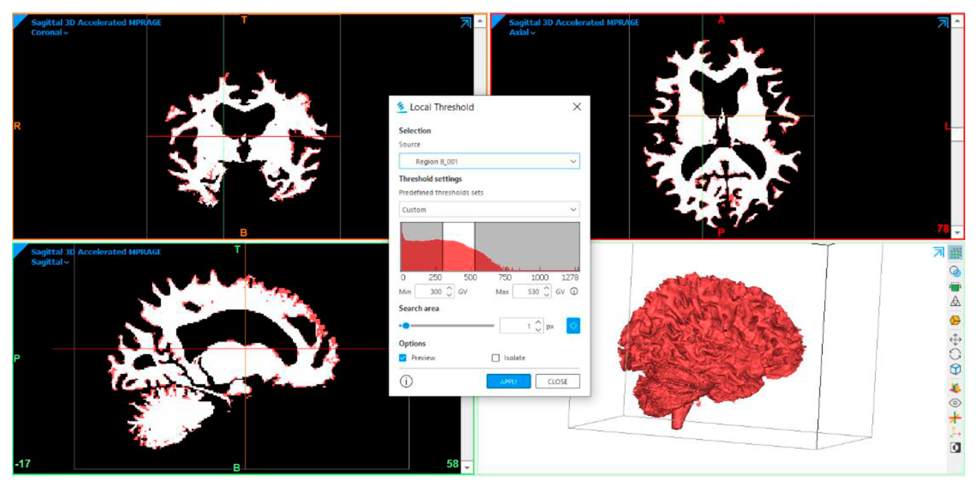
Task: Click the black-white contrast icon at toolbar bottom
Action: pyautogui.click(x=955, y=448)
